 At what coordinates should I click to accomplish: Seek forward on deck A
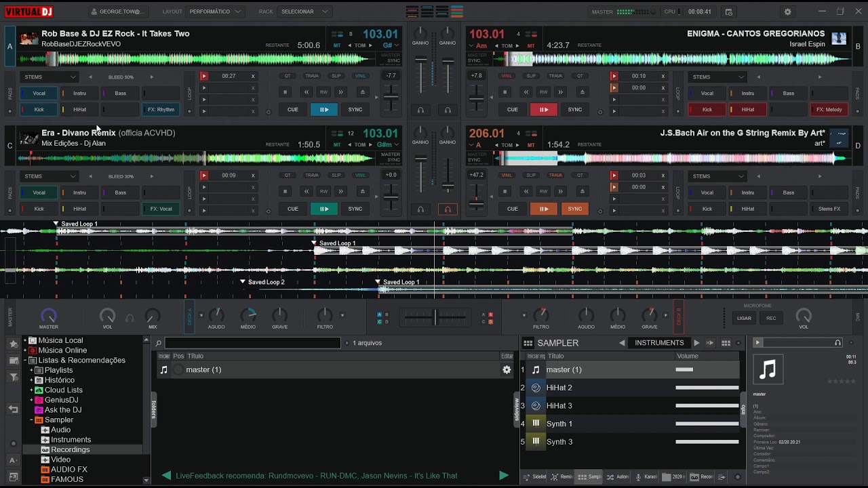tap(341, 91)
